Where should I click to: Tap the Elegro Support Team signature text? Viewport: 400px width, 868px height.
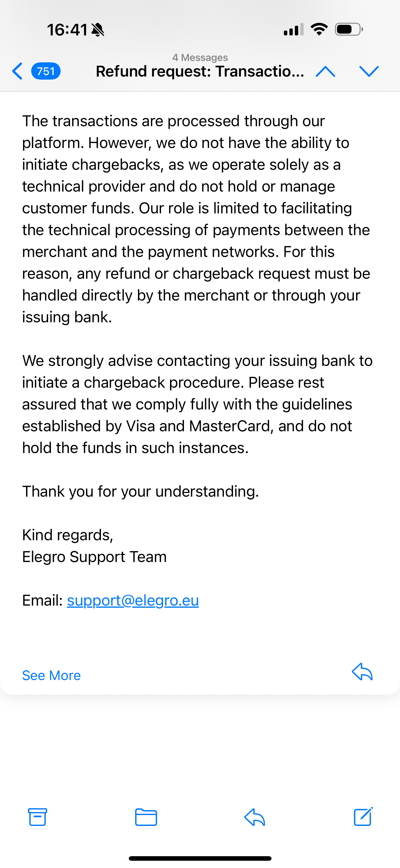pyautogui.click(x=95, y=557)
